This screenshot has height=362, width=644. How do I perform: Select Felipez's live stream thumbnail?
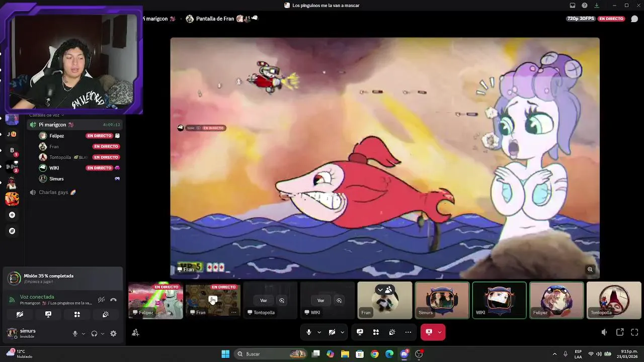155,300
